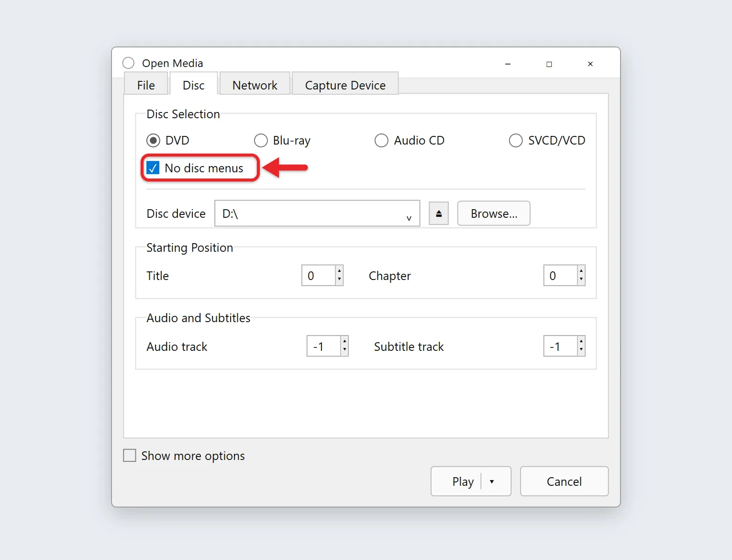Click the Open Media window title icon
732x560 pixels.
[128, 63]
